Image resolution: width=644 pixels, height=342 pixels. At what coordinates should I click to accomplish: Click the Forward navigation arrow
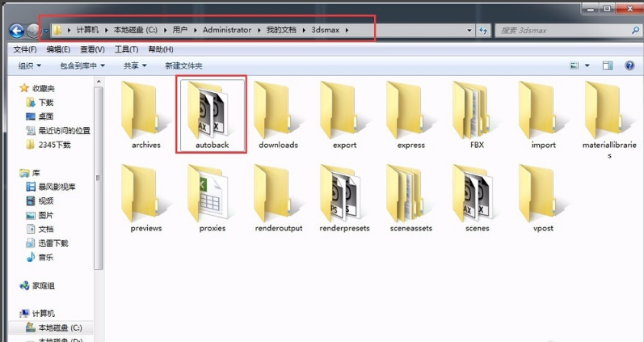[33, 31]
